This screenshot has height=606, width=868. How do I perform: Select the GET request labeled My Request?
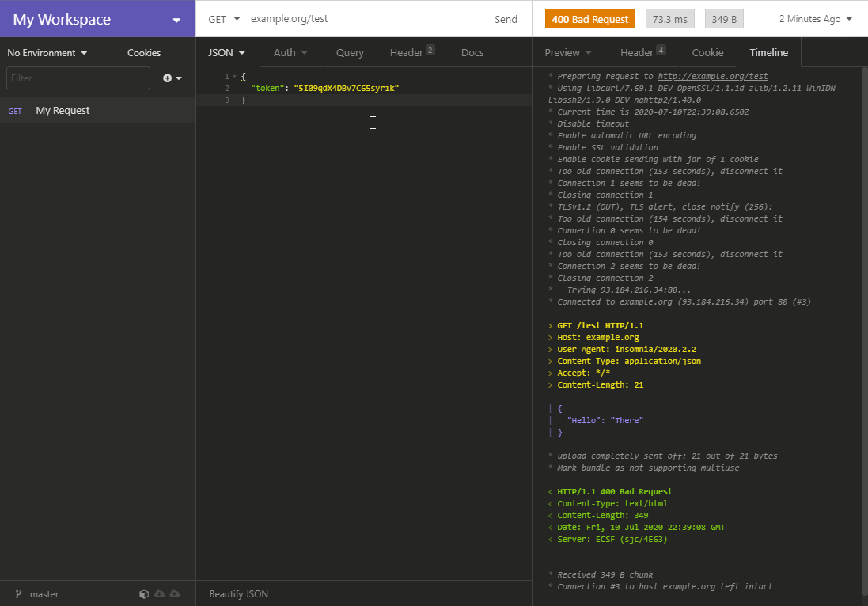click(63, 111)
